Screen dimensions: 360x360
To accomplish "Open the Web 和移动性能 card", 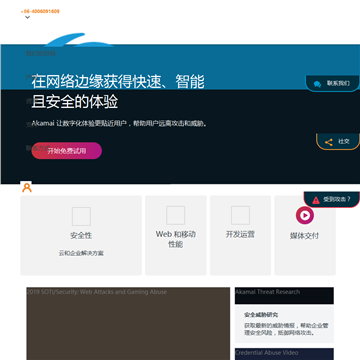I will point(176,235).
